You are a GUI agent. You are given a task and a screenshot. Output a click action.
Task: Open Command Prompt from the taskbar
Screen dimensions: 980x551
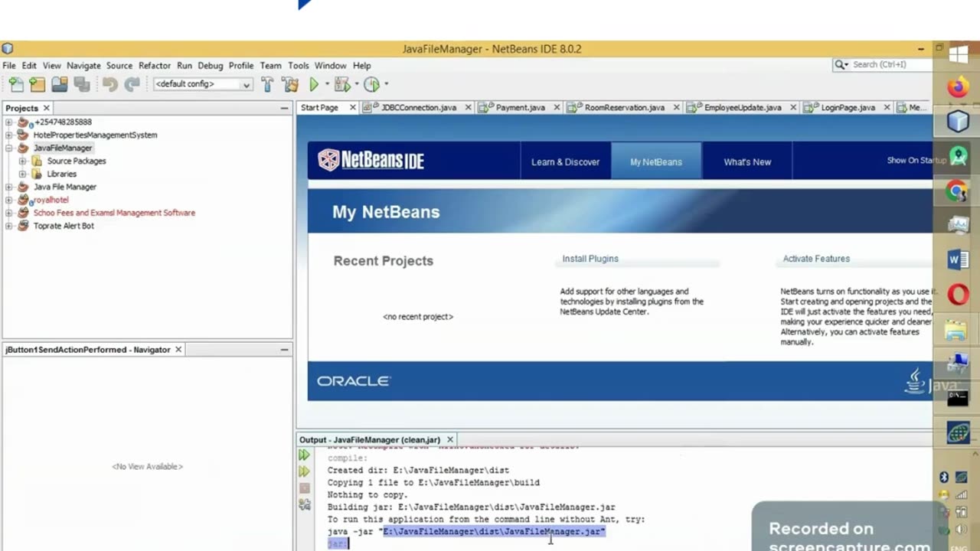click(x=957, y=398)
